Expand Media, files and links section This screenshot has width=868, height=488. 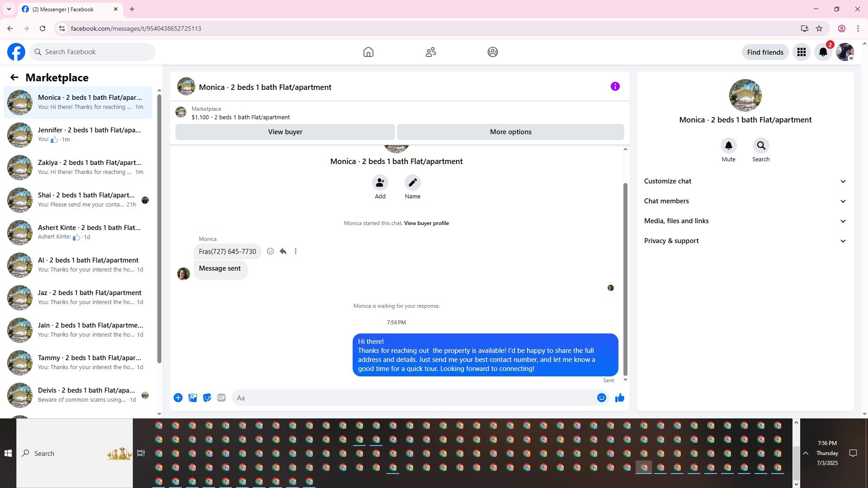[x=745, y=221]
